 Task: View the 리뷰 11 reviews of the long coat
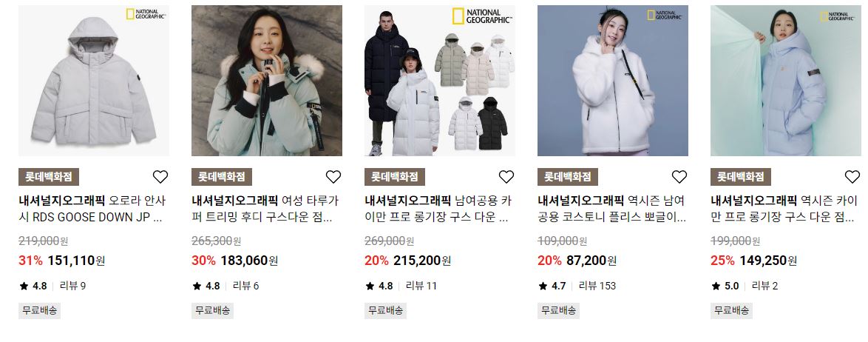[x=421, y=286]
